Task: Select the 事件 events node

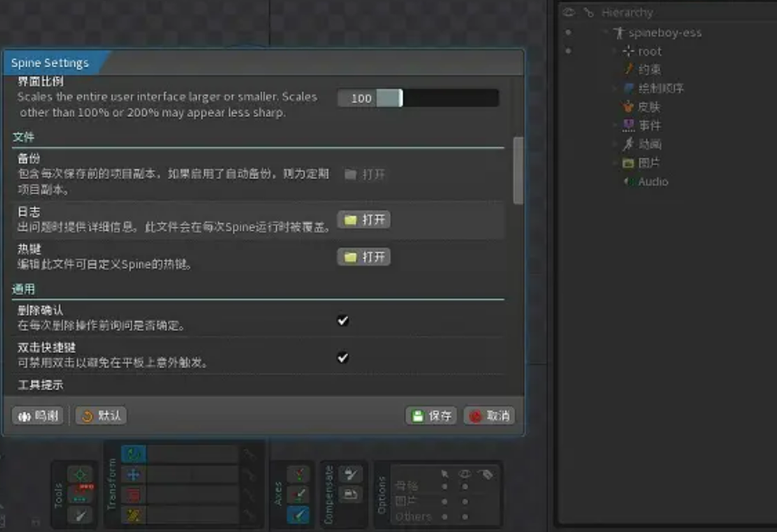Action: tap(642, 125)
